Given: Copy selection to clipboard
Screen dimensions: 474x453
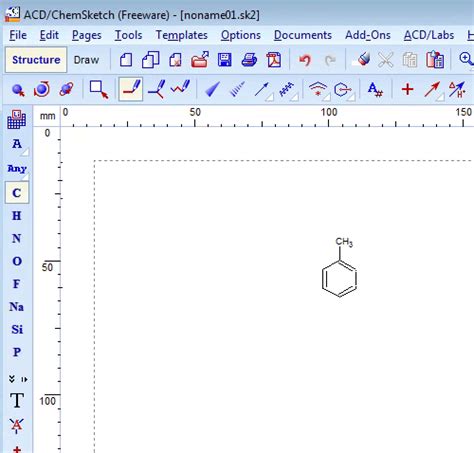Looking at the screenshot, I should tap(410, 60).
